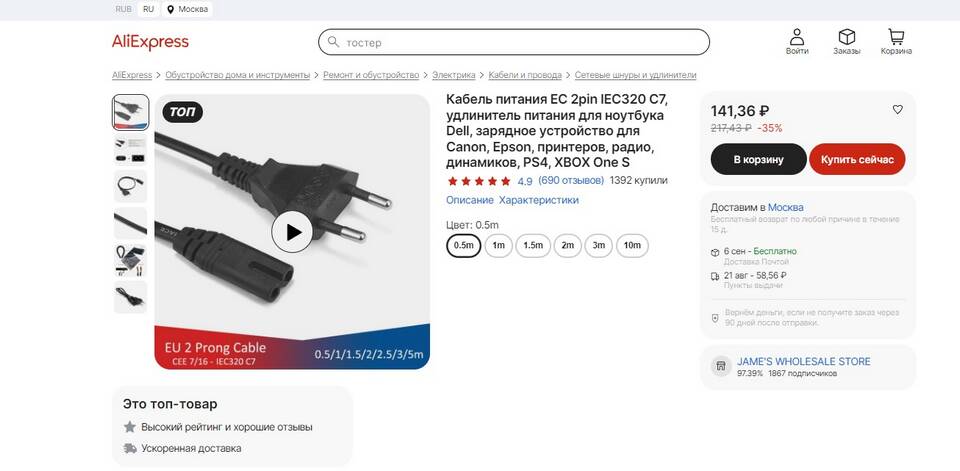Select the 0.5m cable length option
960x471 pixels.
(464, 246)
